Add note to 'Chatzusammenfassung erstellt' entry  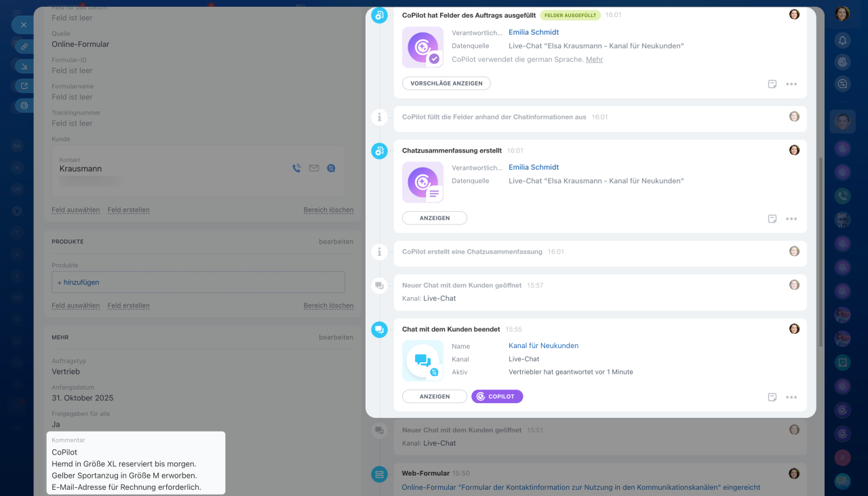click(772, 218)
